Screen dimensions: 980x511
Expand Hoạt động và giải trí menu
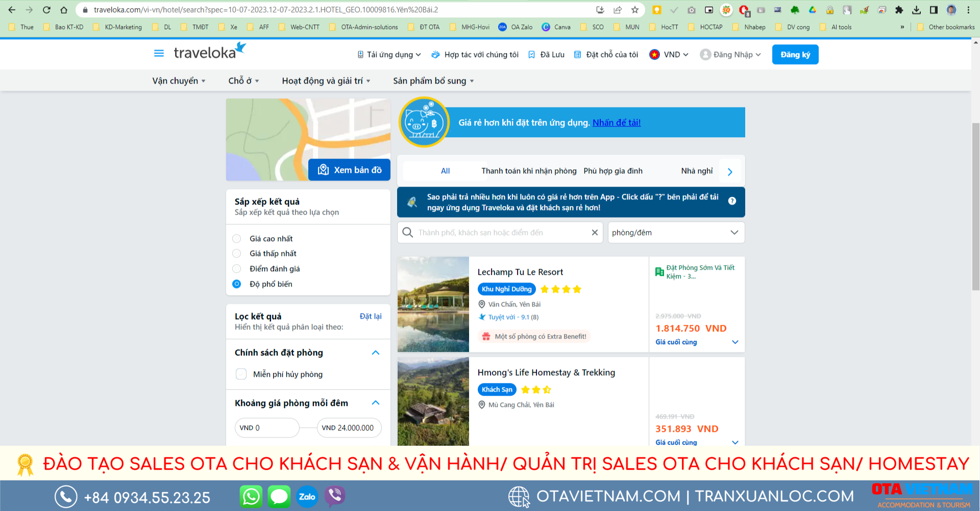tap(326, 81)
